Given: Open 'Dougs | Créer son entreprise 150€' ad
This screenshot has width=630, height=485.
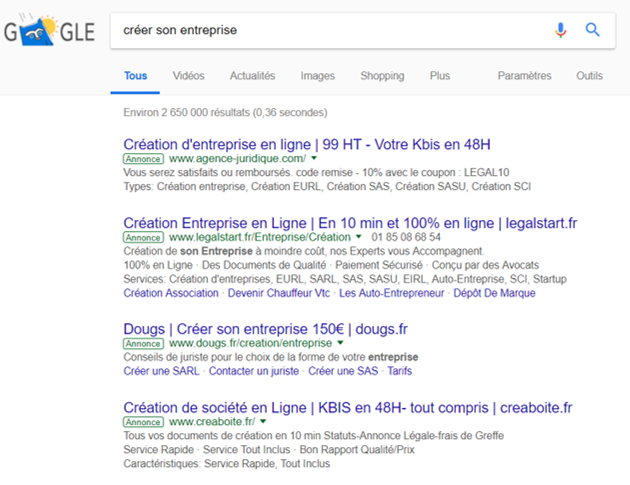Looking at the screenshot, I should tap(265, 329).
